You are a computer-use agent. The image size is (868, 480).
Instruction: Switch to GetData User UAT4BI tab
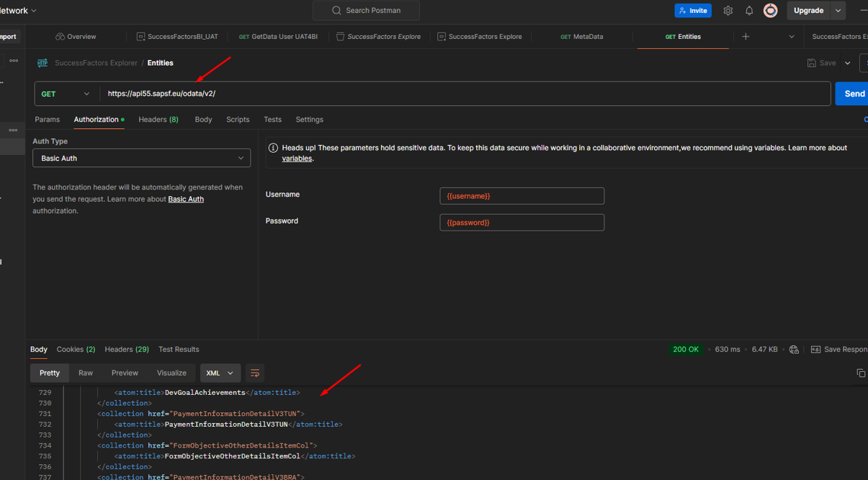pyautogui.click(x=278, y=37)
